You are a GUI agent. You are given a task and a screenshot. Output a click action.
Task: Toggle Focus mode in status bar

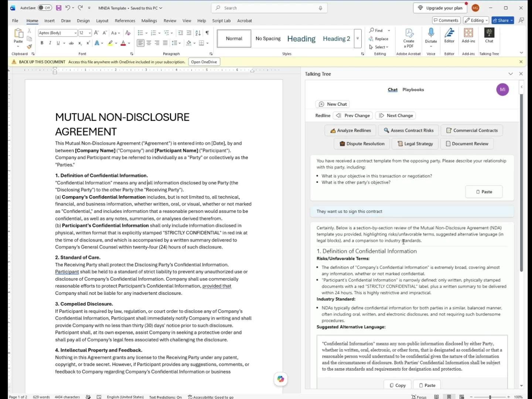(419, 397)
